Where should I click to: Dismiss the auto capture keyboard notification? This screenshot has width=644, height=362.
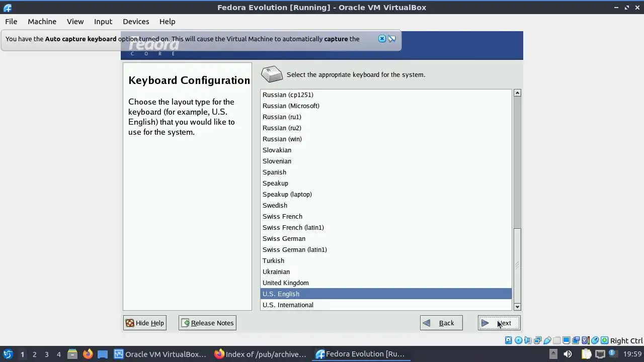click(x=382, y=39)
